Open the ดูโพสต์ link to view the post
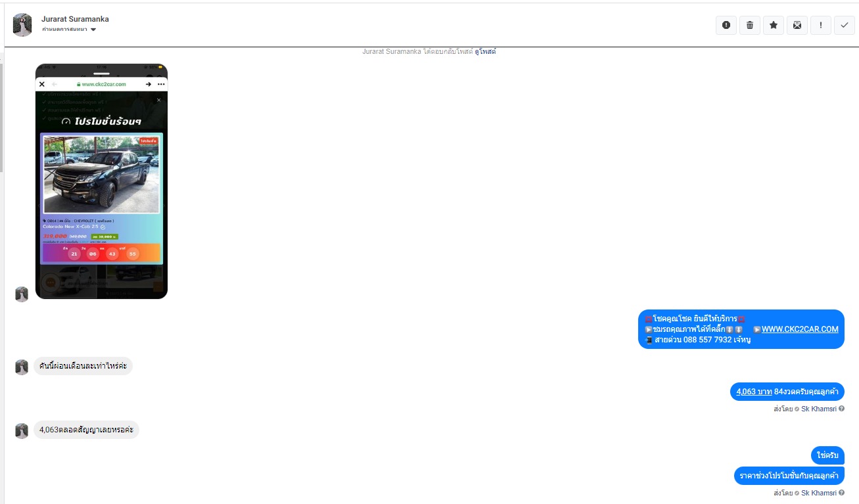Viewport: 859px width, 504px height. tap(485, 51)
